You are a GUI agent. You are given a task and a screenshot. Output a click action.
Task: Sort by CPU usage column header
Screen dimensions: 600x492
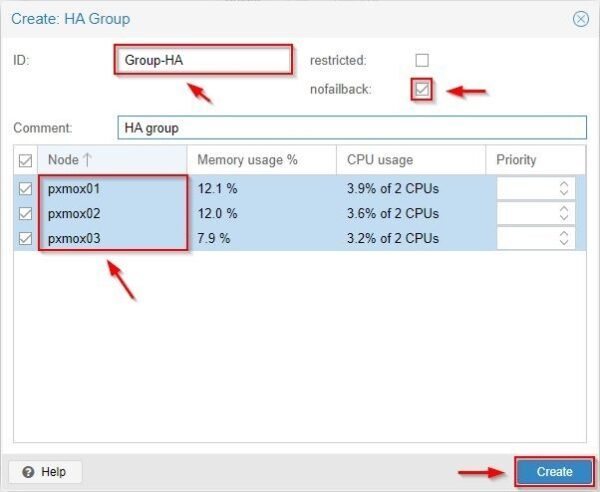point(410,160)
